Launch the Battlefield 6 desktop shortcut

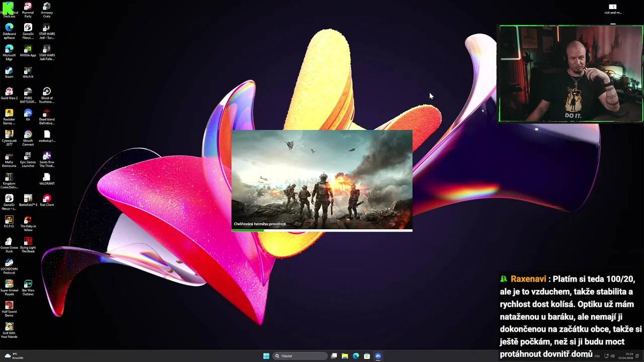pos(28,201)
